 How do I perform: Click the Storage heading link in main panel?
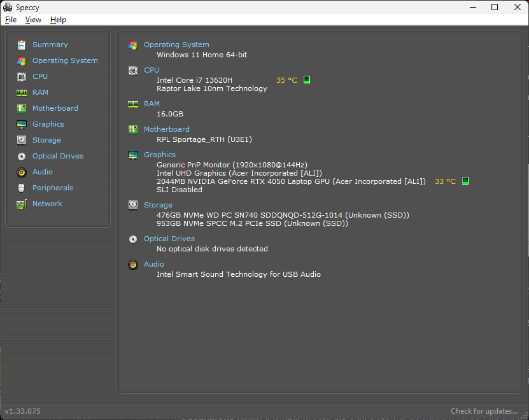pos(158,205)
